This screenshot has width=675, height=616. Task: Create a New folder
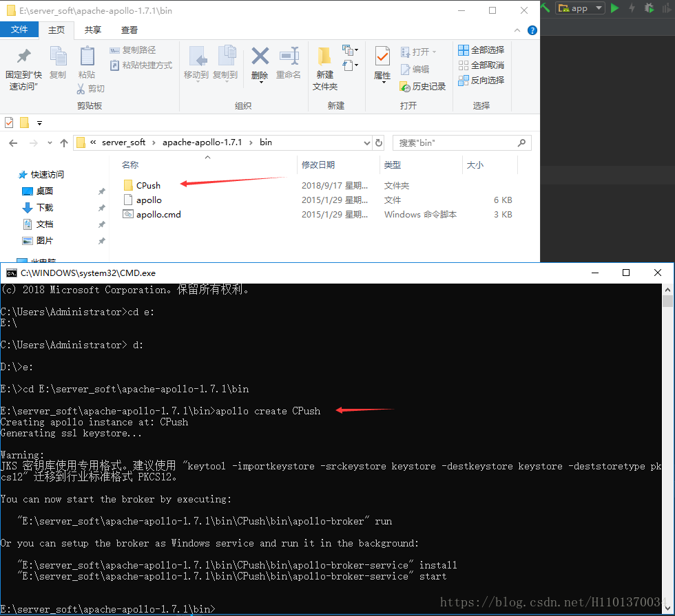(325, 69)
